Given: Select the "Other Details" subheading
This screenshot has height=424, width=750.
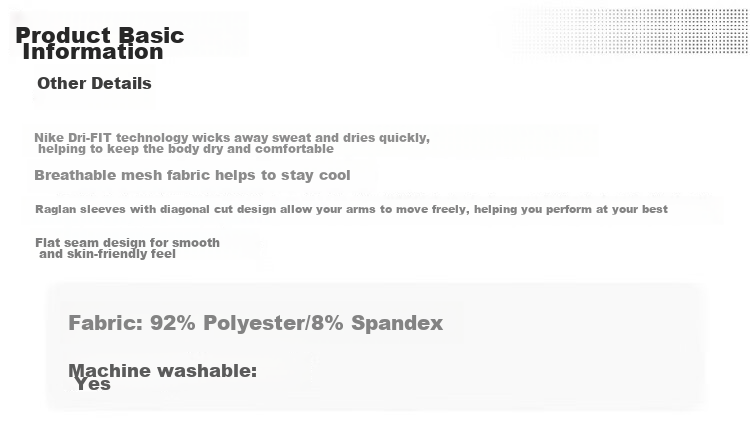Looking at the screenshot, I should tap(94, 83).
